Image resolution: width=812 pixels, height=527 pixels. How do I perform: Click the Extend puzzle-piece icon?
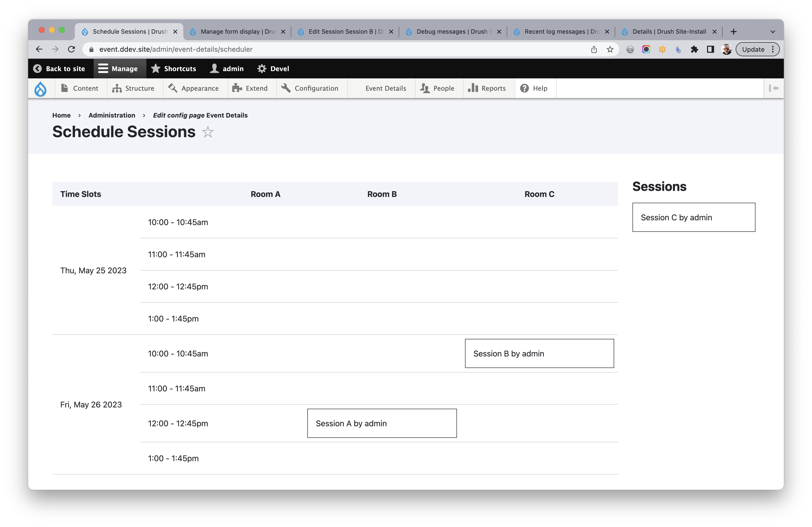237,88
